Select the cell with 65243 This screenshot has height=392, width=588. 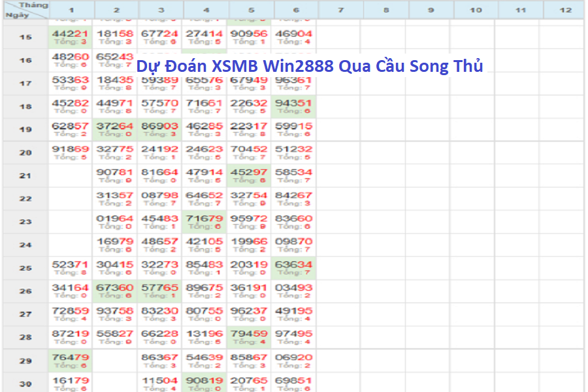[115, 60]
